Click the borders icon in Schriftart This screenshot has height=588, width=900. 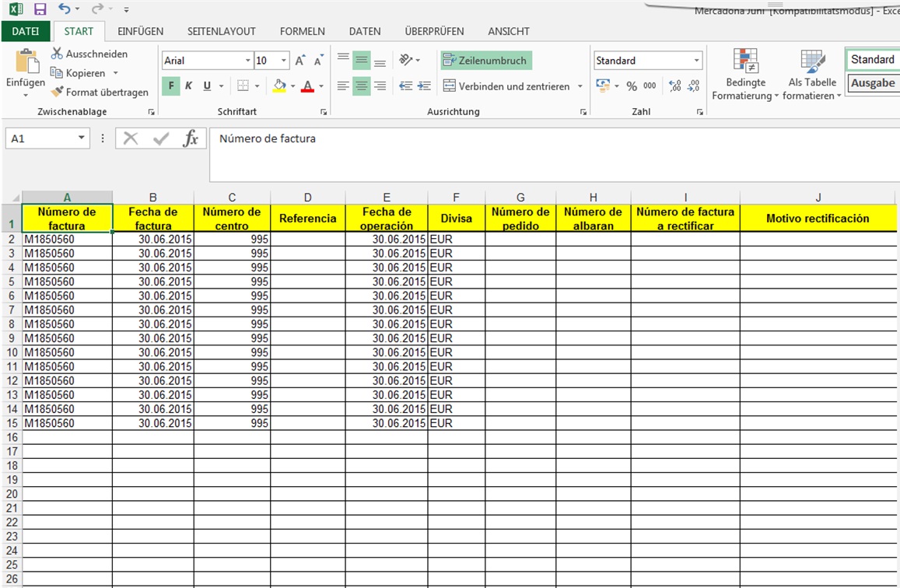243,86
